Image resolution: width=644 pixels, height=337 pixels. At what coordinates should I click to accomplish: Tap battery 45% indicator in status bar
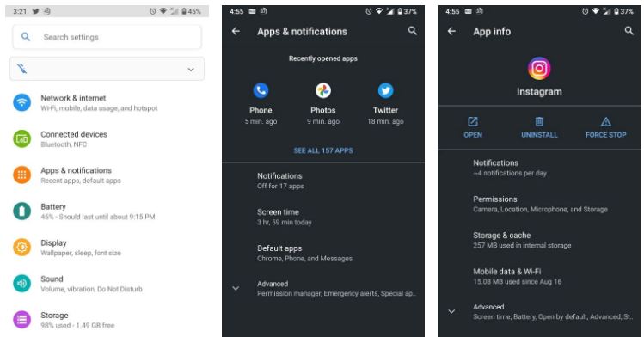[x=191, y=11]
